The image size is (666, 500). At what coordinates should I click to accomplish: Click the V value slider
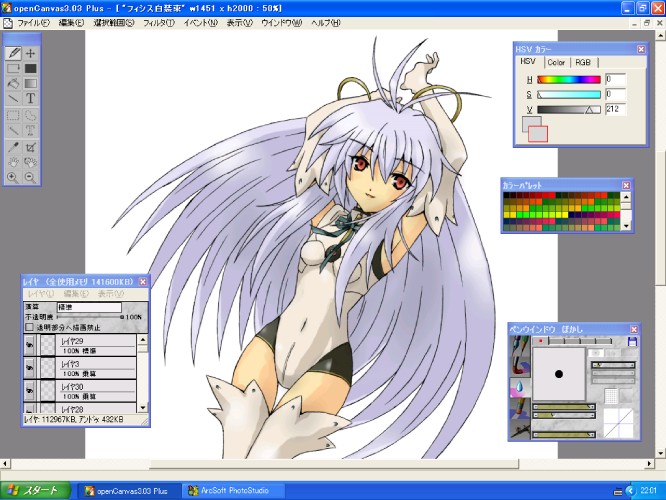pyautogui.click(x=569, y=110)
